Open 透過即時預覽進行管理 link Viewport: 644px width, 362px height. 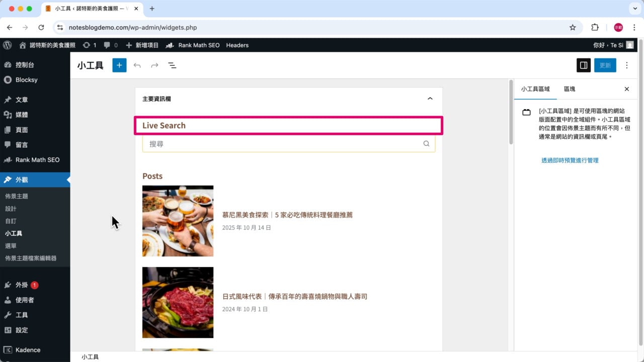pos(570,160)
